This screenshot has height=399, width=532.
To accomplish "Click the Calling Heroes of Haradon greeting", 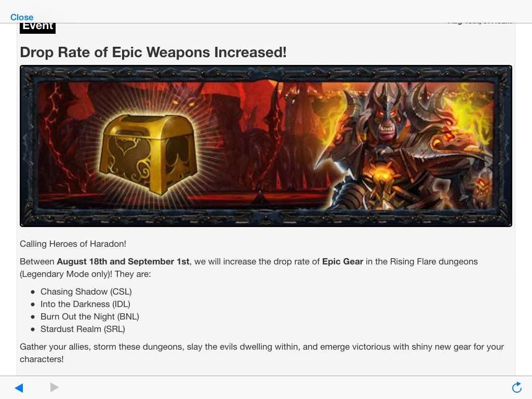I will pos(73,244).
